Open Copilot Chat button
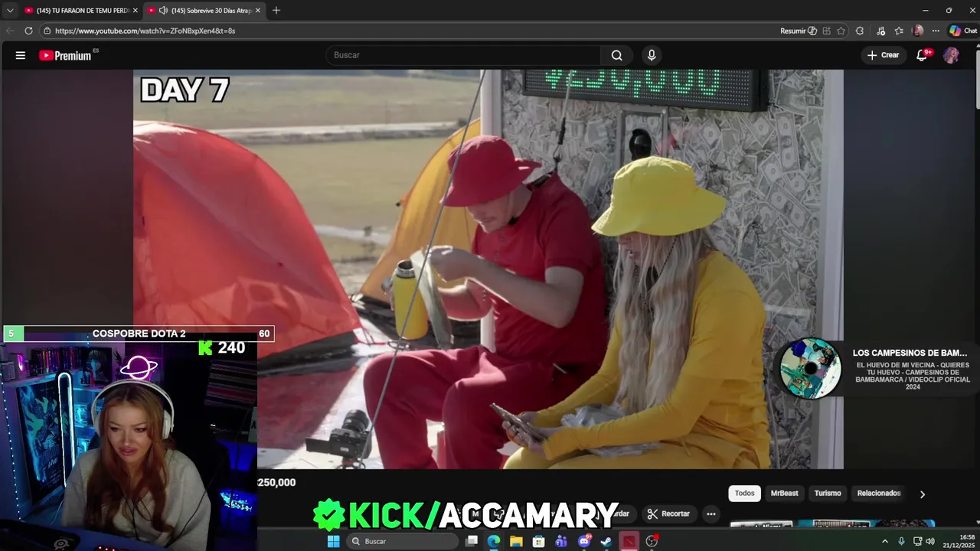The width and height of the screenshot is (980, 551). tap(963, 31)
